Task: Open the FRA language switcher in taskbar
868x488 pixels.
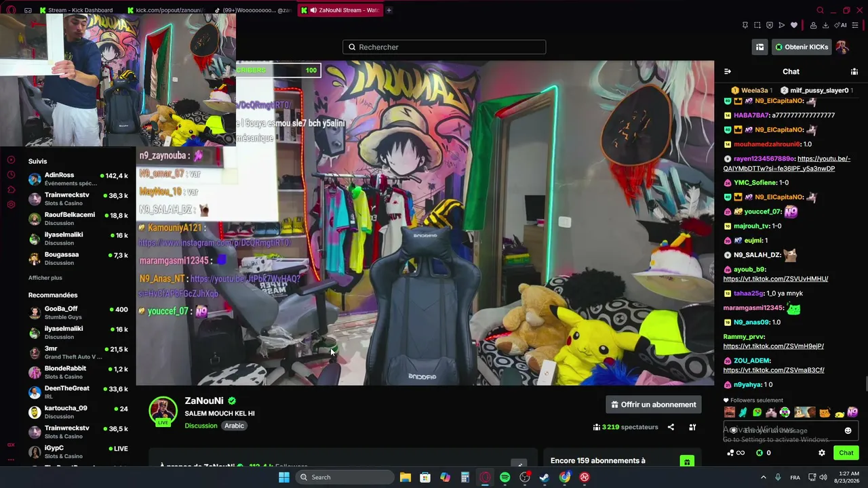Action: (x=795, y=477)
